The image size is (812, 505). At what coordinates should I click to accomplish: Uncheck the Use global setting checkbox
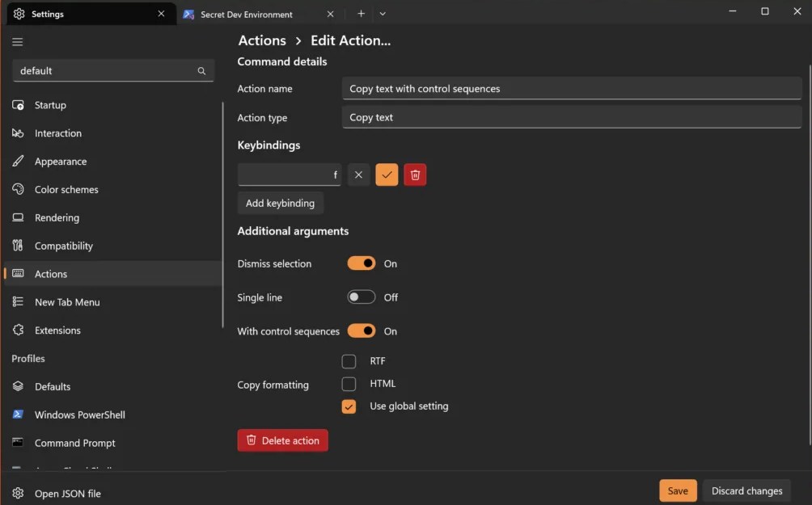(349, 406)
